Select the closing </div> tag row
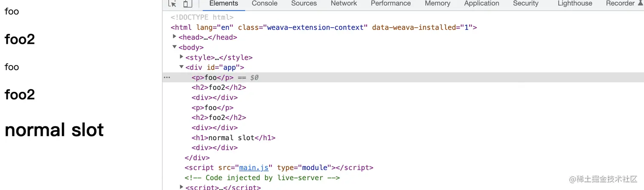644x190 pixels. (197, 158)
